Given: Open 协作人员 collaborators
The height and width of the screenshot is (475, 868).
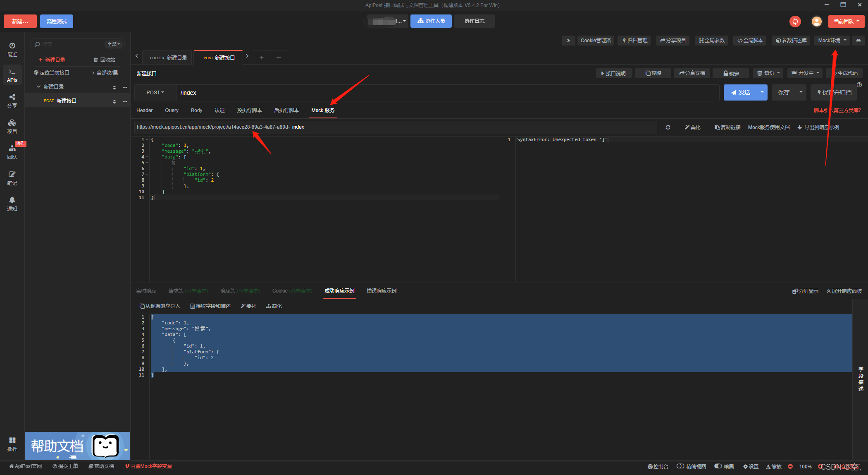Looking at the screenshot, I should point(431,21).
